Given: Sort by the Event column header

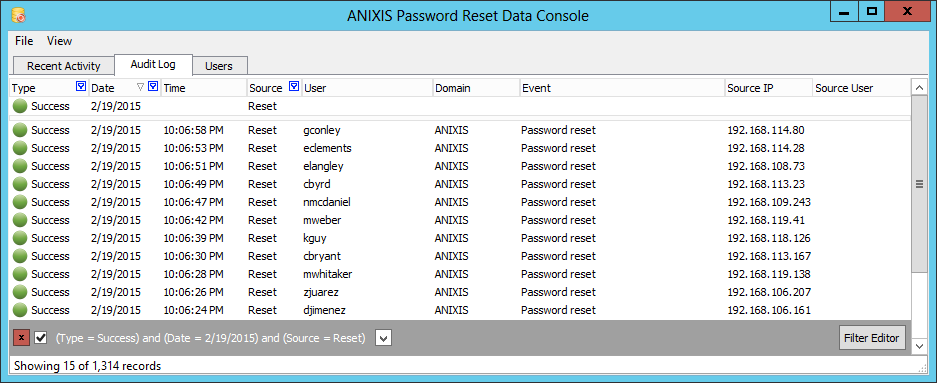Looking at the screenshot, I should click(x=622, y=88).
